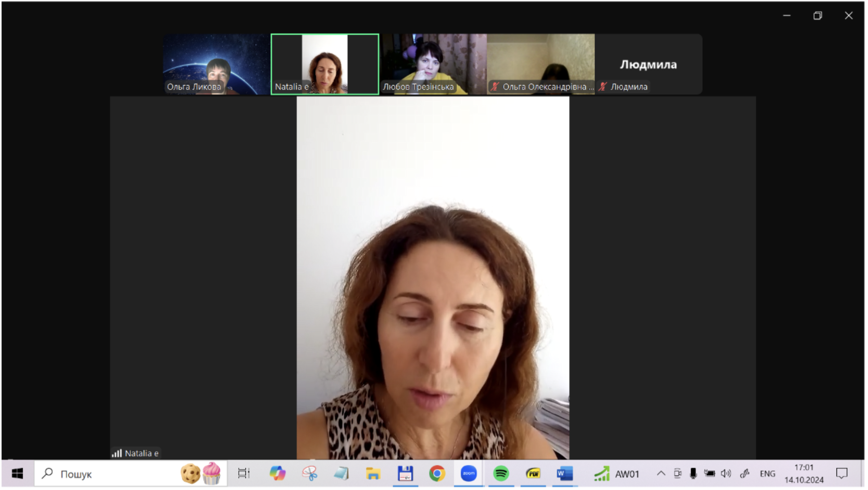The image size is (868, 490).
Task: Select Ольга Олександрівна's video thumbnail
Action: tap(541, 64)
